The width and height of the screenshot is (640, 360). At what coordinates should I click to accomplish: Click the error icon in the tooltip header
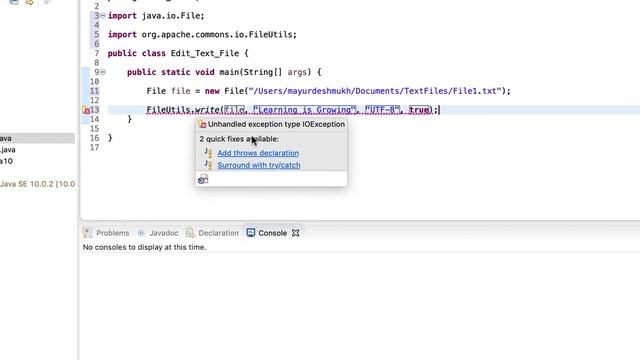(x=202, y=124)
